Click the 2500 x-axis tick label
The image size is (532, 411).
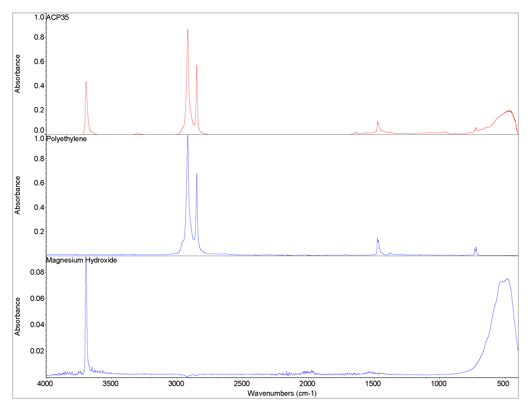pyautogui.click(x=242, y=384)
